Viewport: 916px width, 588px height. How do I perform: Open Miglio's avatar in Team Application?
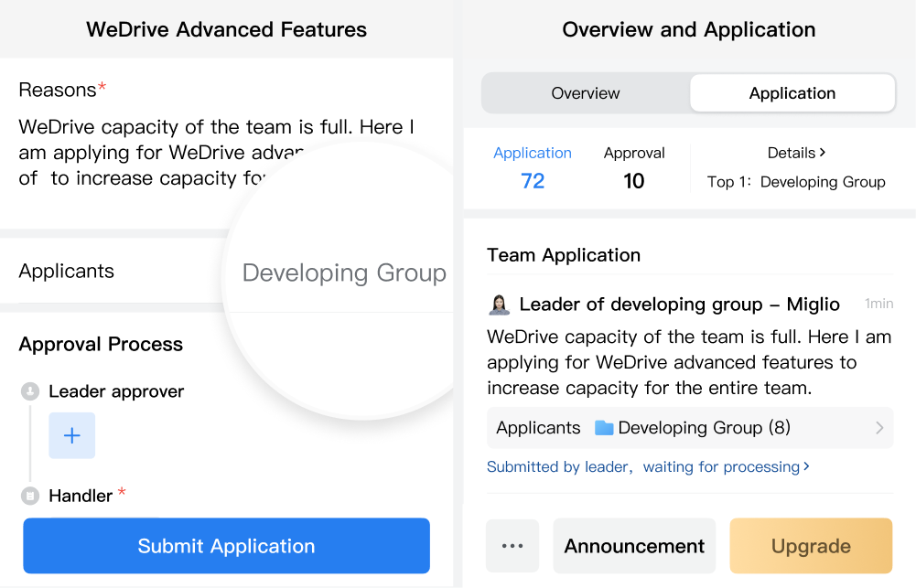point(499,305)
